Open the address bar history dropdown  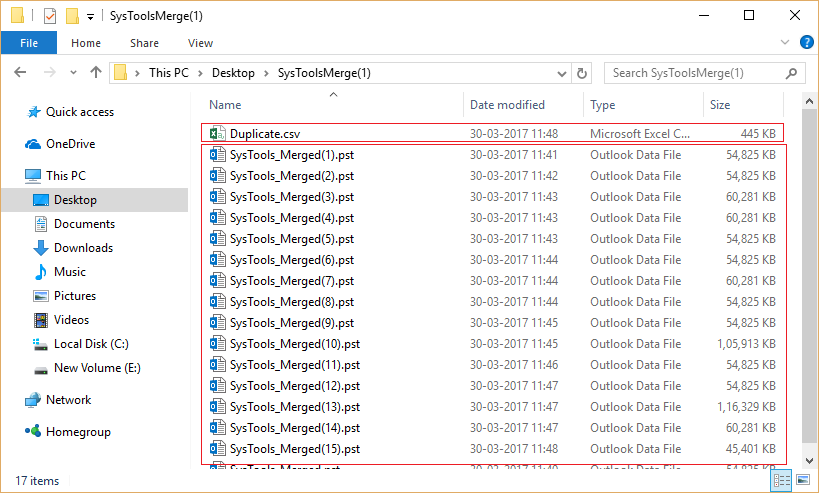point(562,73)
